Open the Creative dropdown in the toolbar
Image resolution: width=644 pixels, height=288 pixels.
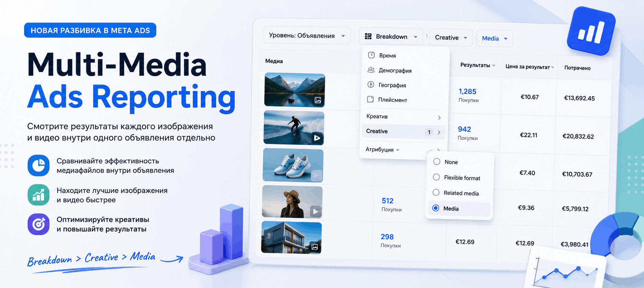[451, 37]
